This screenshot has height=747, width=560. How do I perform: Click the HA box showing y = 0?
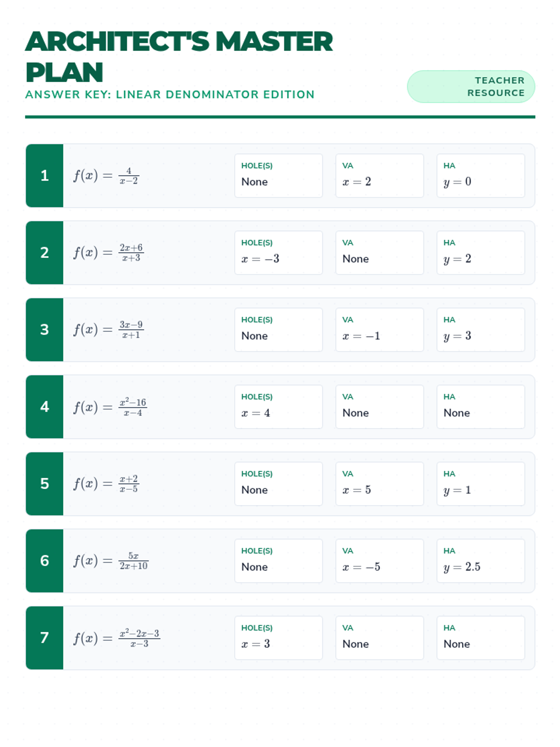[480, 176]
